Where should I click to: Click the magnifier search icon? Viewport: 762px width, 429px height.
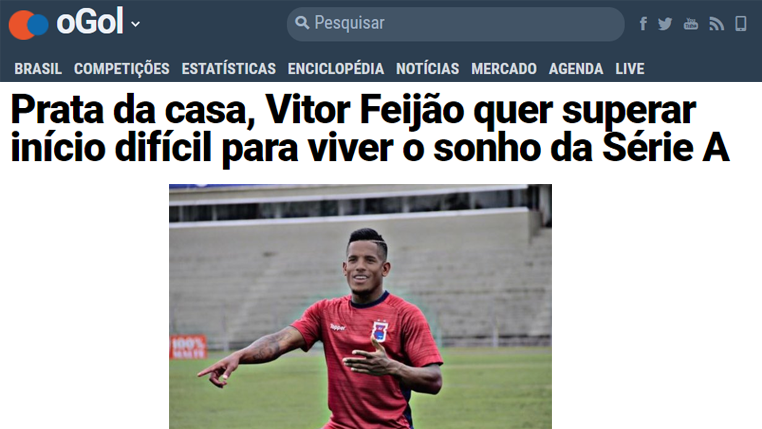[302, 23]
